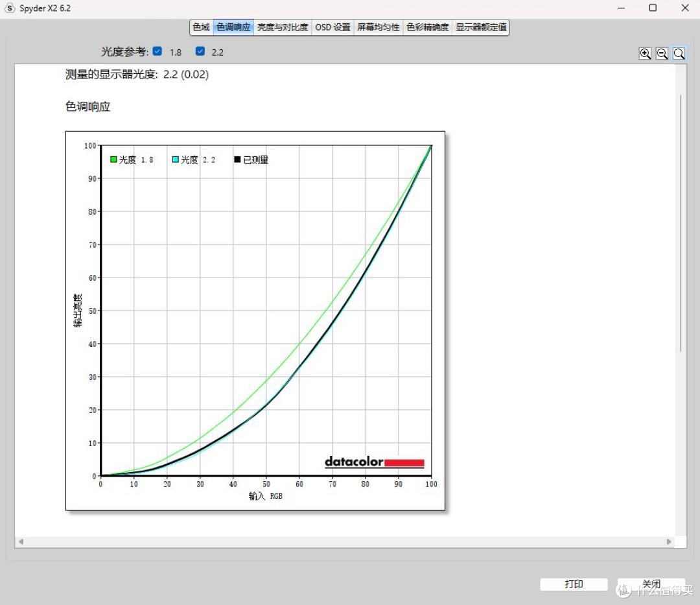Image resolution: width=700 pixels, height=605 pixels.
Task: Click the 打印 print button
Action: coord(574,584)
